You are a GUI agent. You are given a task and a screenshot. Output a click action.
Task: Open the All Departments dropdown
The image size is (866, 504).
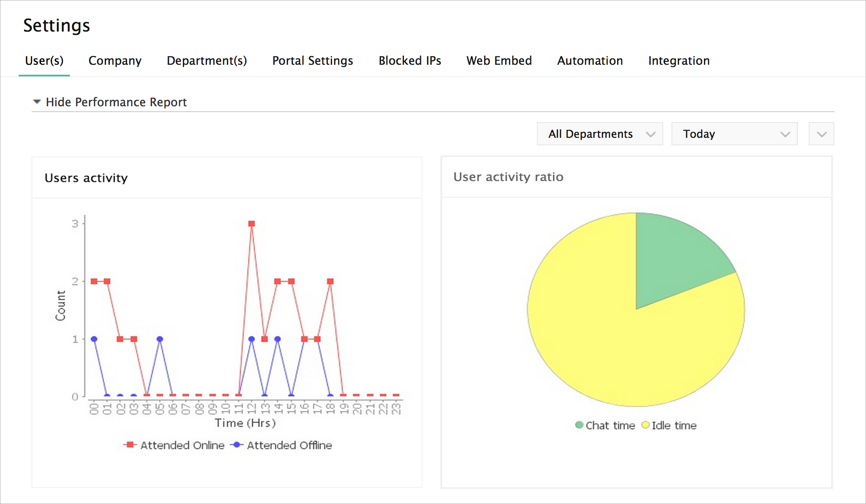click(x=600, y=134)
